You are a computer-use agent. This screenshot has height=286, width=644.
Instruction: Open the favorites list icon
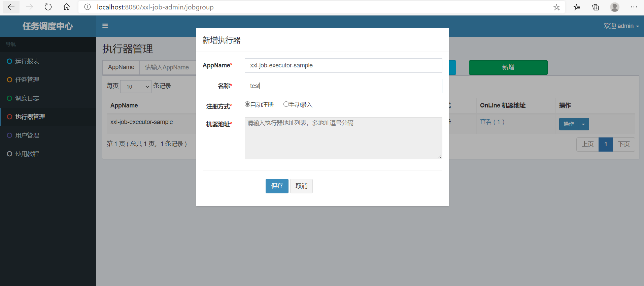click(577, 7)
